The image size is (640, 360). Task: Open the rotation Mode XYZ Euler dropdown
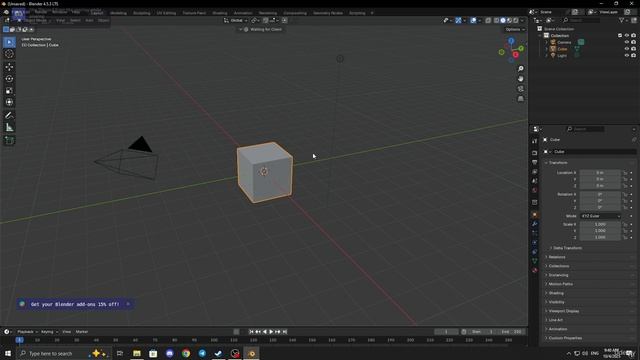click(600, 216)
